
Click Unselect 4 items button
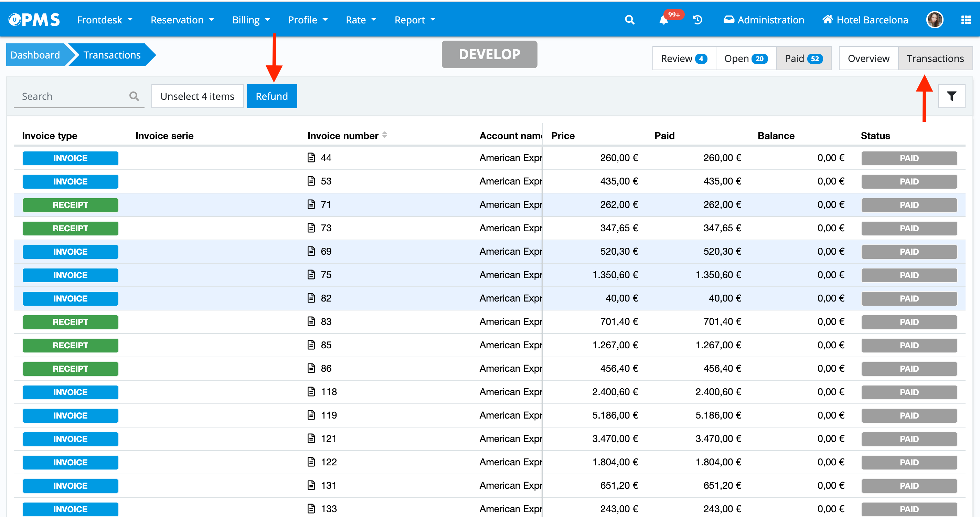click(x=197, y=96)
